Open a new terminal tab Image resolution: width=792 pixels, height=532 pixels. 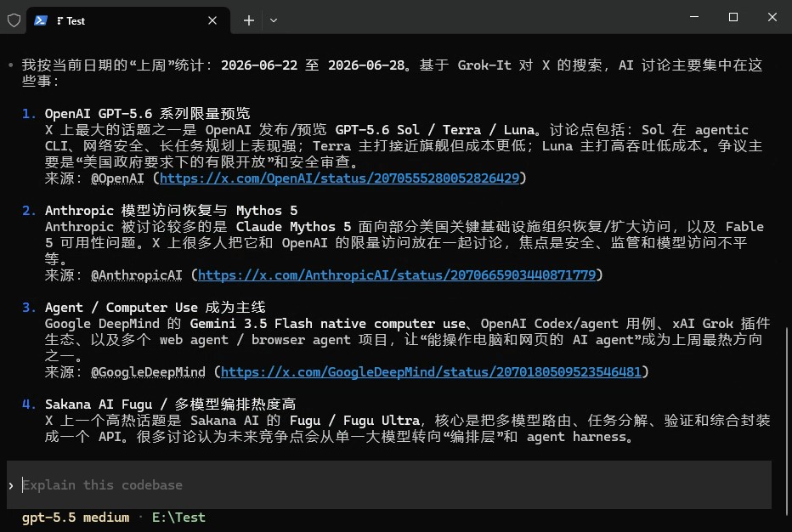pyautogui.click(x=248, y=20)
